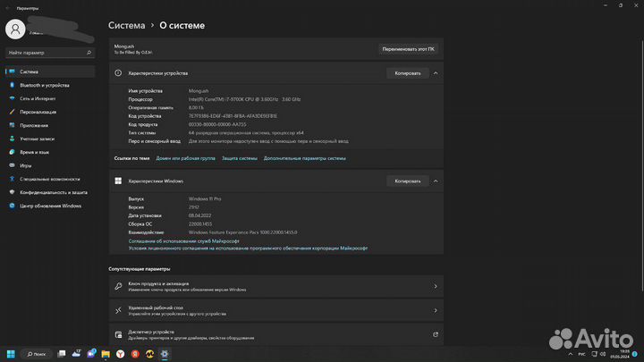Click Переименовать этот ПК button

(x=408, y=49)
